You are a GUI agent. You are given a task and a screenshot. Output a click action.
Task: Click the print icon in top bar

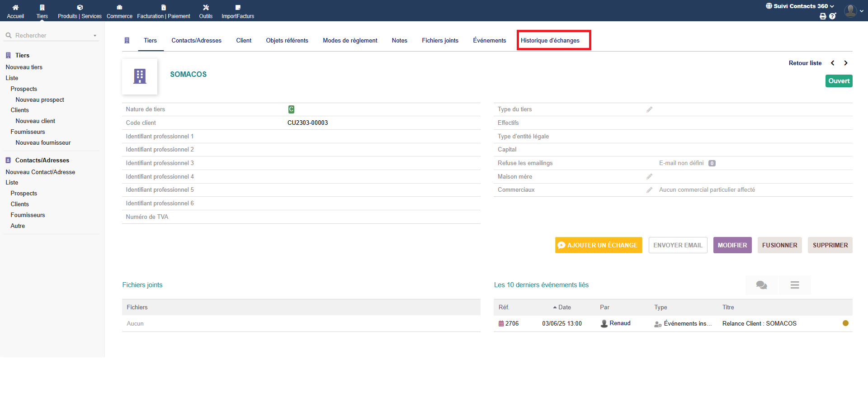[823, 16]
